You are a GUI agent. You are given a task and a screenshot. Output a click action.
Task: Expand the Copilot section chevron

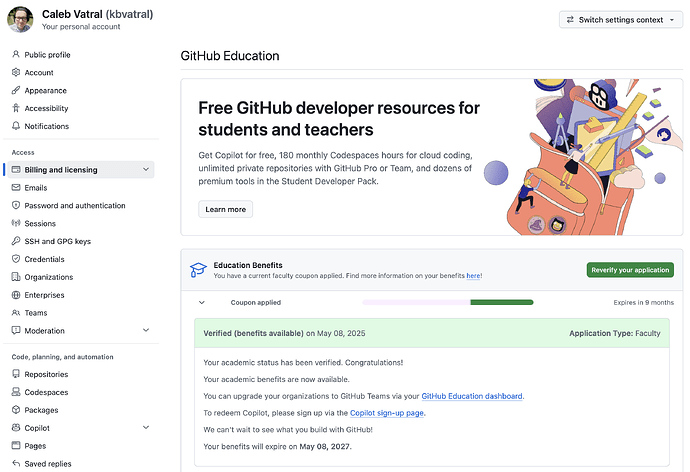tap(146, 428)
